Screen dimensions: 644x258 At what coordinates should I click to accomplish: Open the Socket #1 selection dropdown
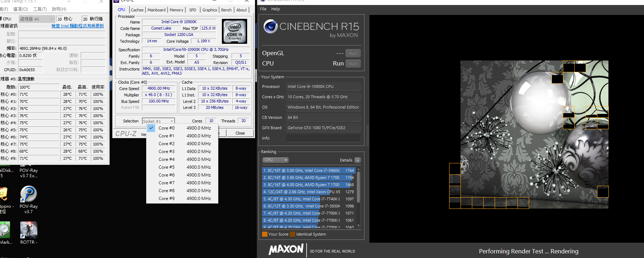point(158,121)
